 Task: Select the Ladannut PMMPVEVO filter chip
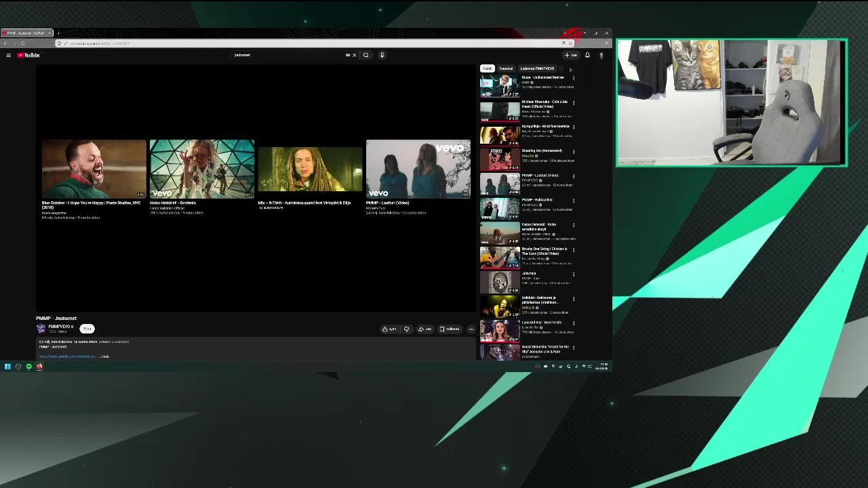tap(537, 68)
